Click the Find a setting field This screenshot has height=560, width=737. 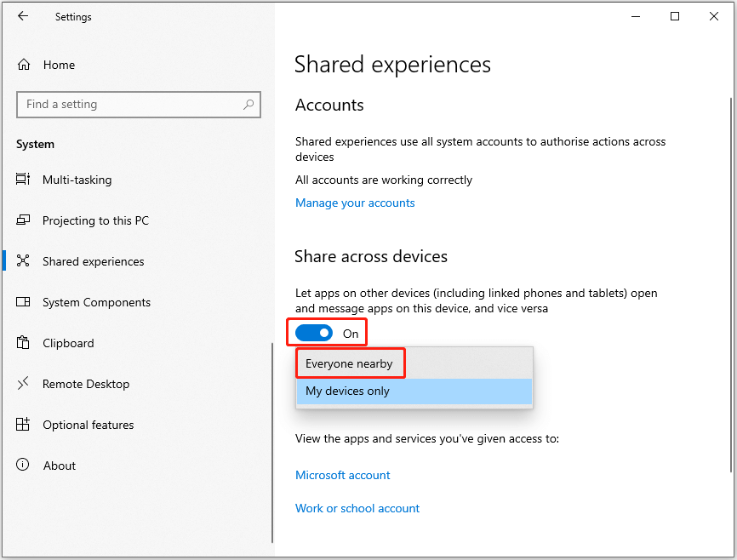point(139,105)
